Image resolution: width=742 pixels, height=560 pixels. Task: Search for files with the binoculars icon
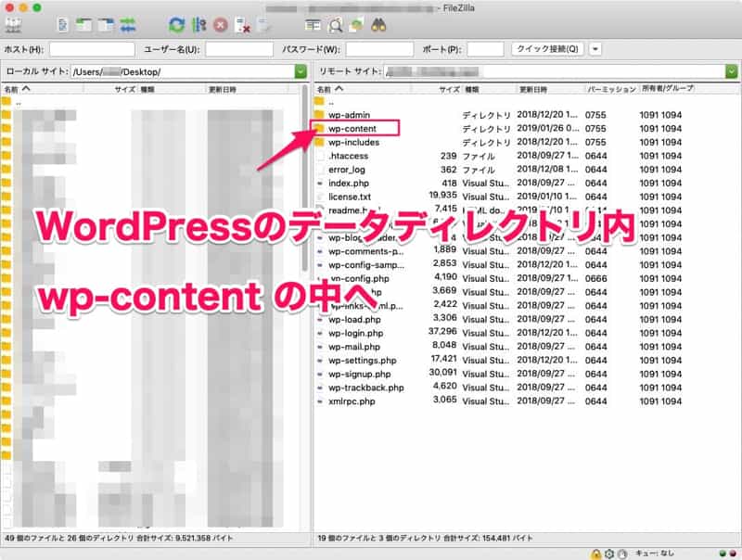point(378,25)
